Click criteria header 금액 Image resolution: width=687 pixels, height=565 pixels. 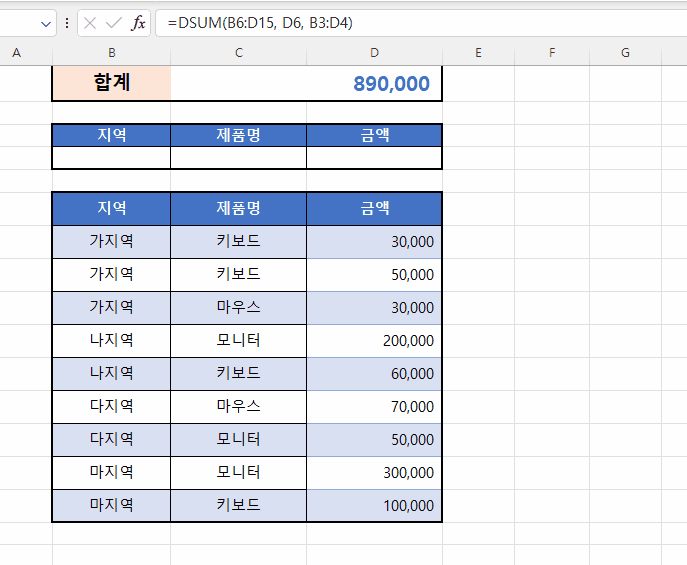(x=374, y=135)
